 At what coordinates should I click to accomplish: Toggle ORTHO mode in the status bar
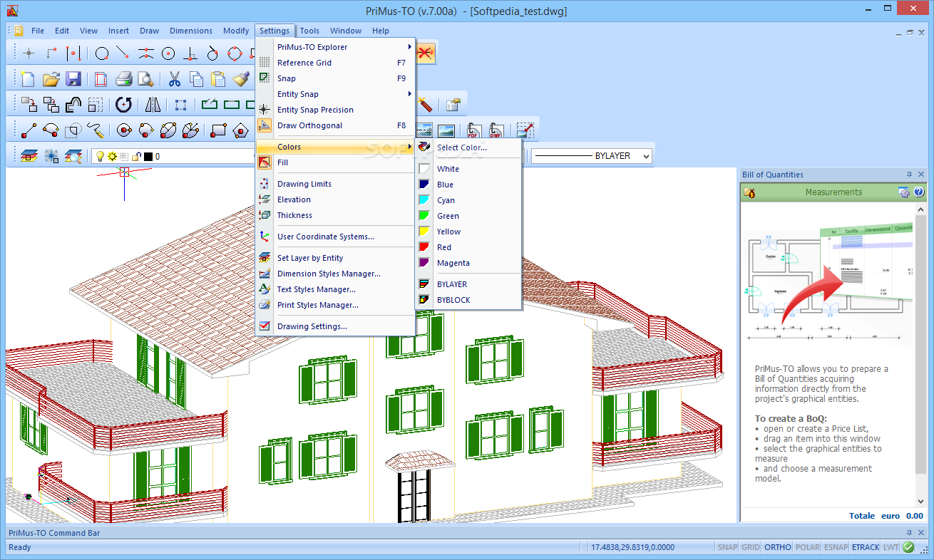click(778, 547)
